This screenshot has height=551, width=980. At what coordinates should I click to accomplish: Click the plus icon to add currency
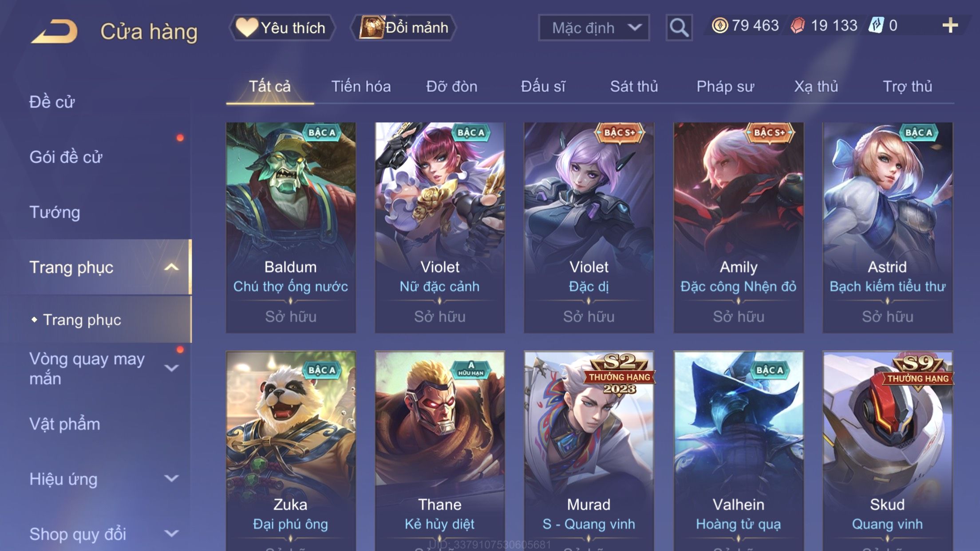(950, 25)
